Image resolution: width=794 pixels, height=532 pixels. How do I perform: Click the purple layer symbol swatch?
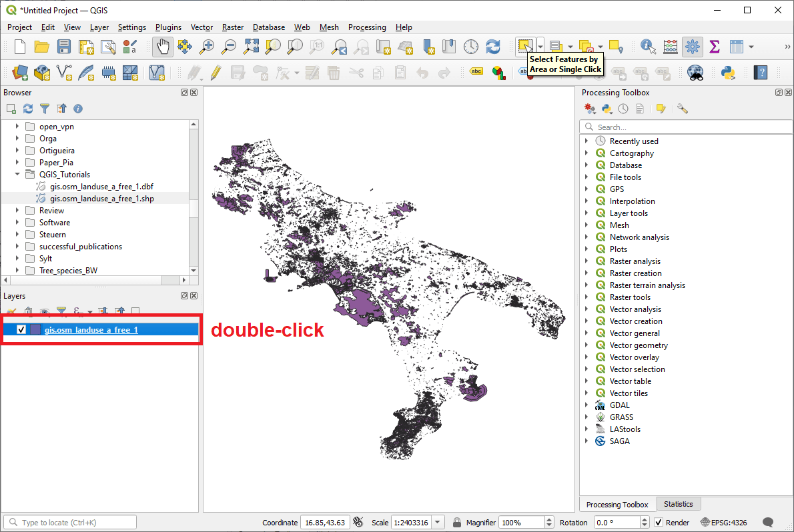click(35, 329)
